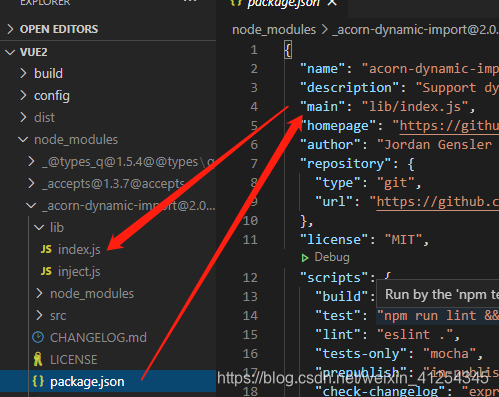Select the build folder name
This screenshot has width=499, height=397.
coord(48,73)
